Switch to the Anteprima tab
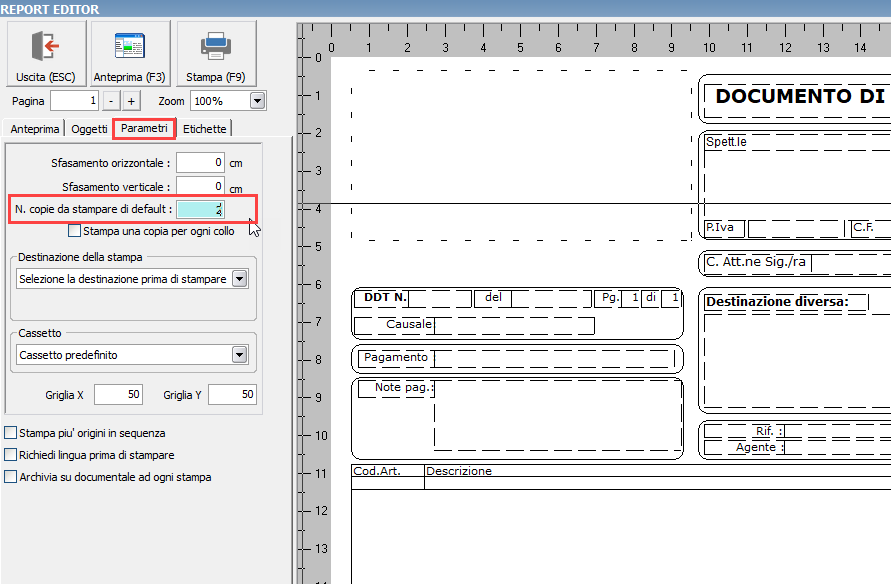Image resolution: width=891 pixels, height=584 pixels. click(x=35, y=129)
